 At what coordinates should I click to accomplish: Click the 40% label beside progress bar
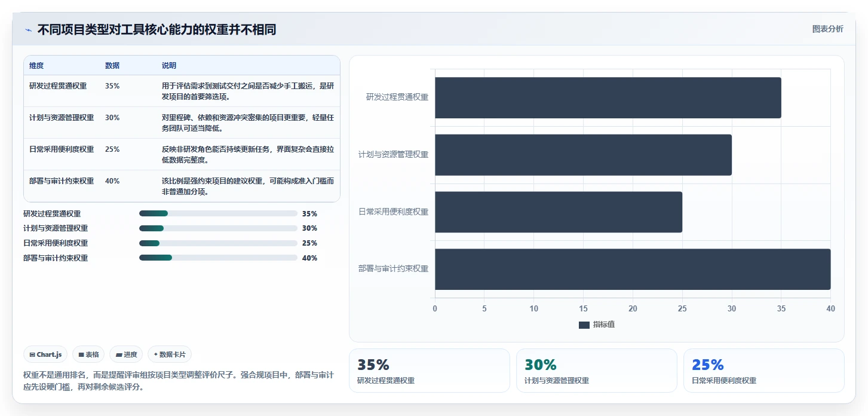click(309, 258)
